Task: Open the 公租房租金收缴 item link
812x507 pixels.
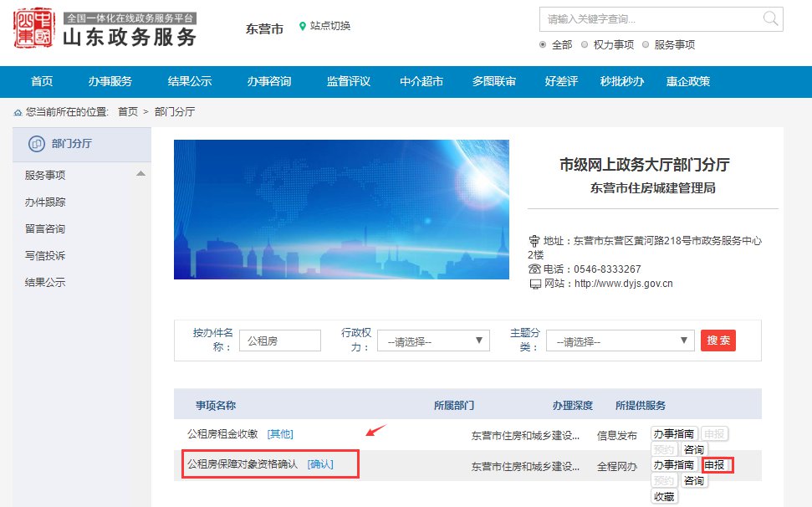Action: tap(222, 434)
